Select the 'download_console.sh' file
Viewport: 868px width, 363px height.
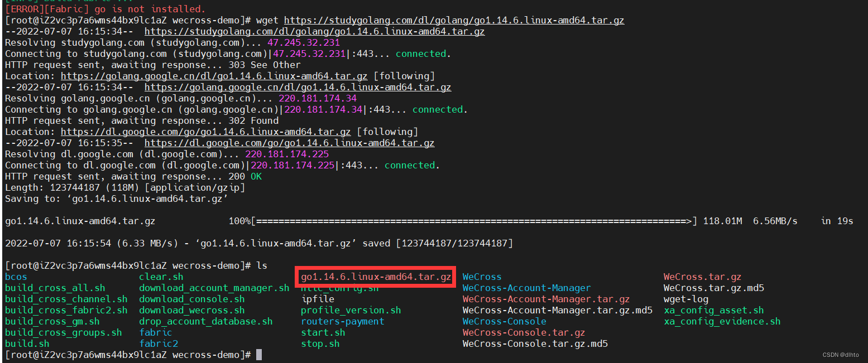pos(192,299)
